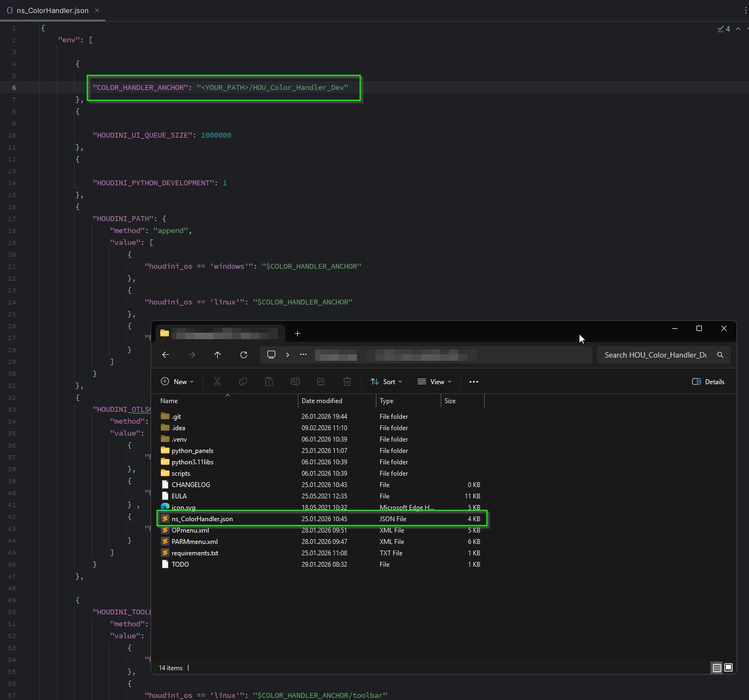The width and height of the screenshot is (749, 700).
Task: Expand the Sort options dropdown
Action: 386,382
